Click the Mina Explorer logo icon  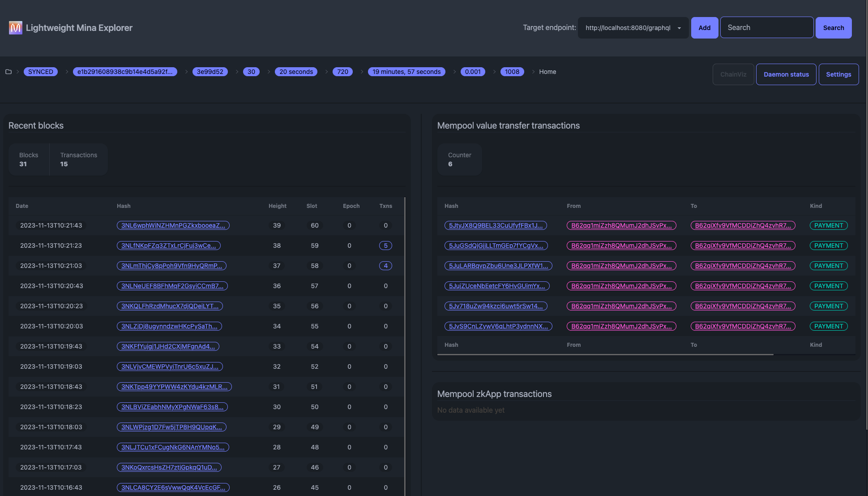tap(16, 28)
